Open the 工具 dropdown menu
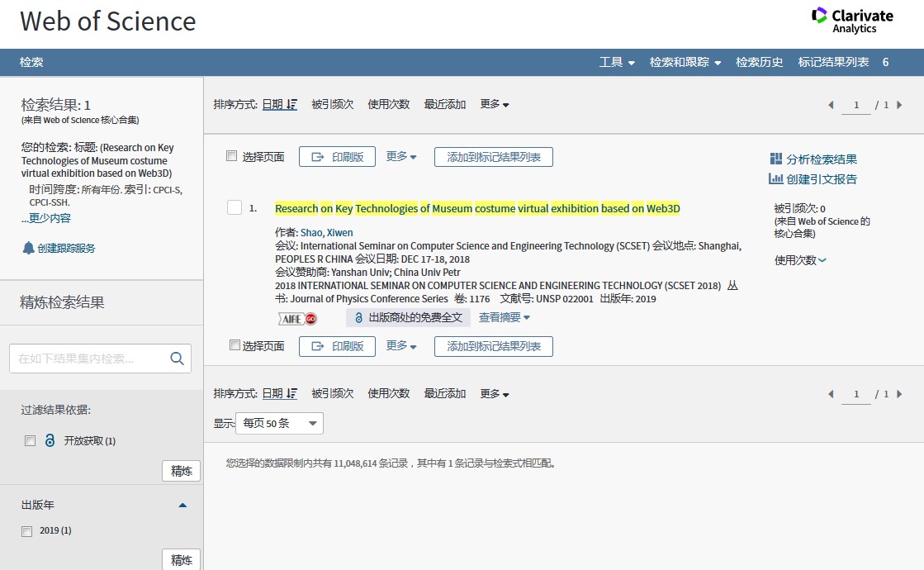The height and width of the screenshot is (570, 924). [x=617, y=62]
